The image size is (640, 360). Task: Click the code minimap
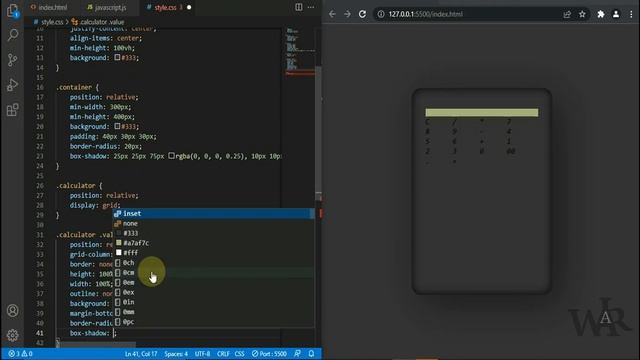point(300,52)
